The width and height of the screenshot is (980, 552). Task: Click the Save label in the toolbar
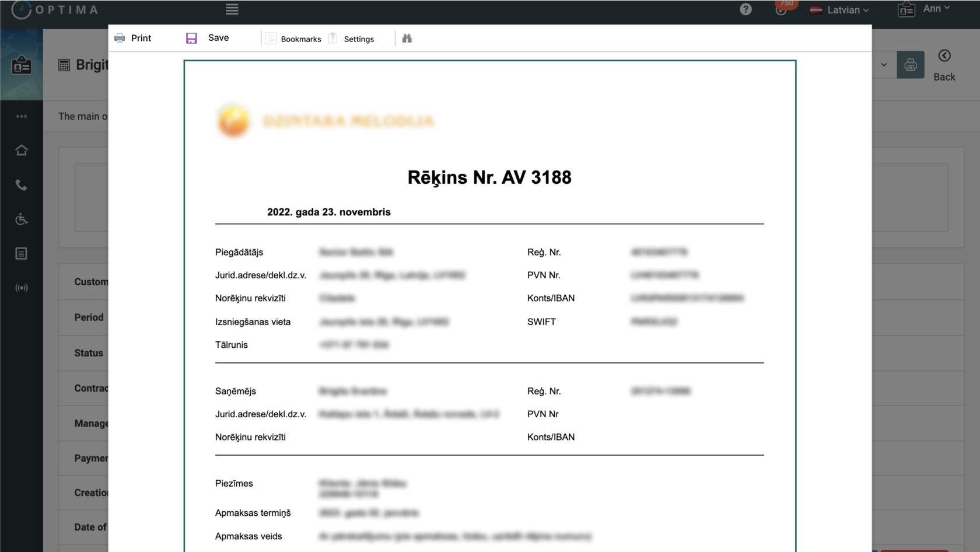pos(219,38)
